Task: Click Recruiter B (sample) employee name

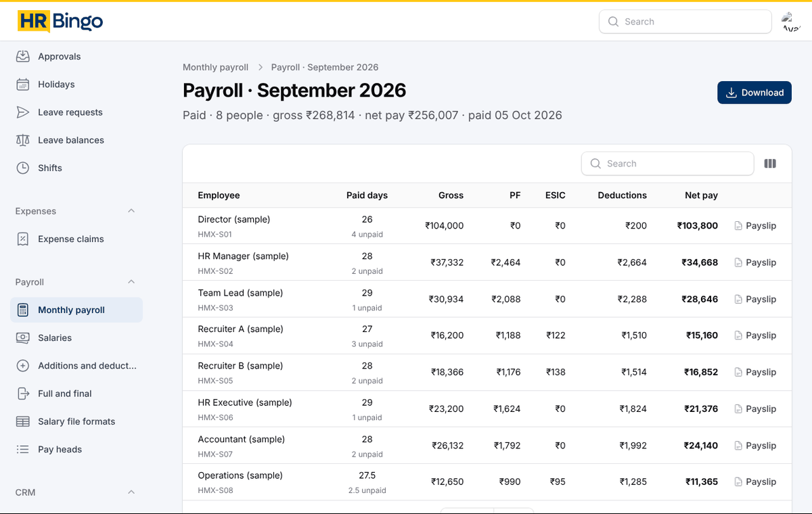Action: pos(240,365)
